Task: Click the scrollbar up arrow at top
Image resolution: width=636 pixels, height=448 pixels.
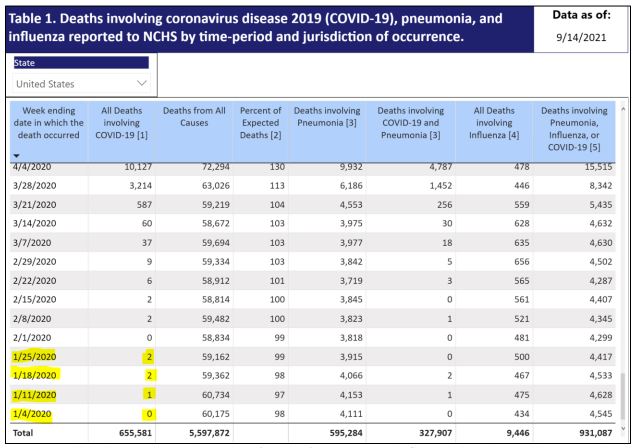Action: point(623,108)
